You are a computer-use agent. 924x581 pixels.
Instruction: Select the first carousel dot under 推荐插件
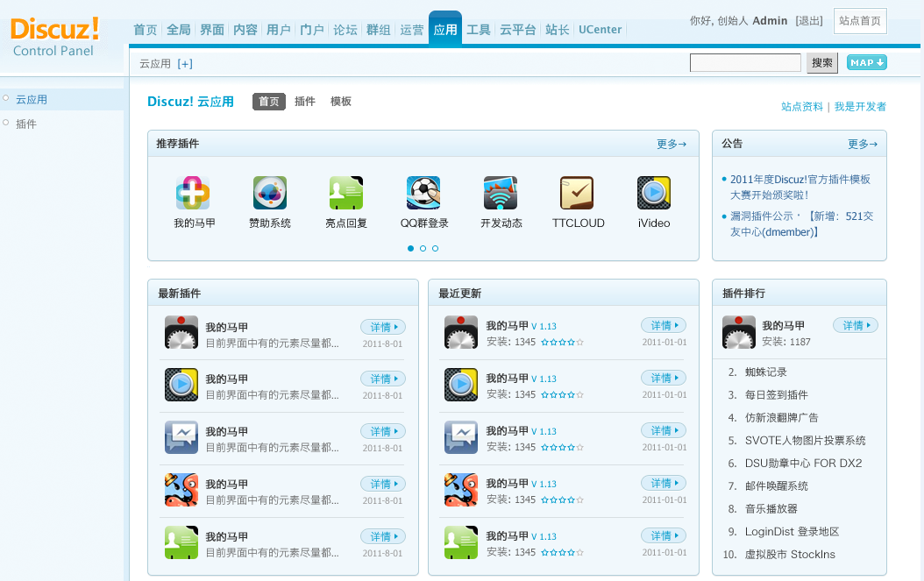coord(411,249)
